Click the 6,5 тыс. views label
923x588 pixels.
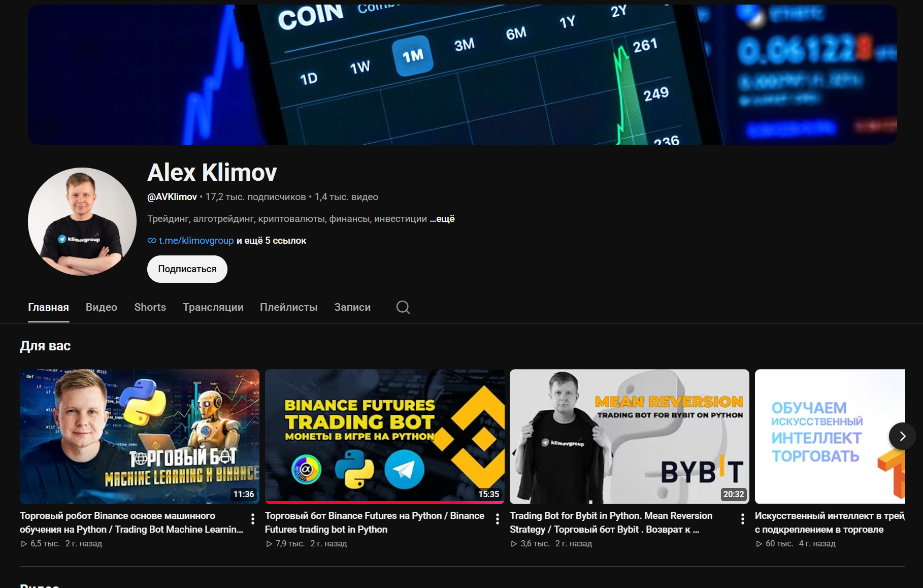pos(45,544)
